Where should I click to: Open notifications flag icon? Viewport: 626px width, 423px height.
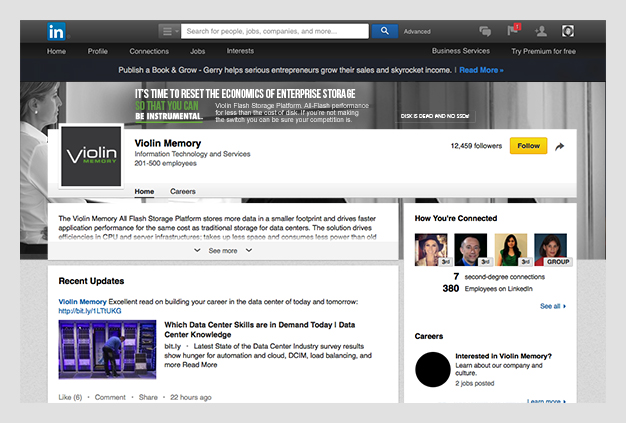pyautogui.click(x=513, y=30)
